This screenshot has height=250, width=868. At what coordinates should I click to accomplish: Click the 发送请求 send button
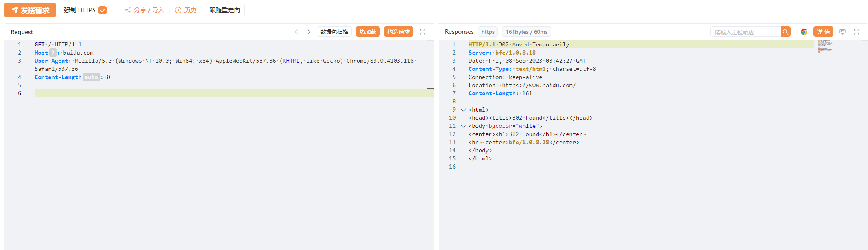tap(30, 10)
